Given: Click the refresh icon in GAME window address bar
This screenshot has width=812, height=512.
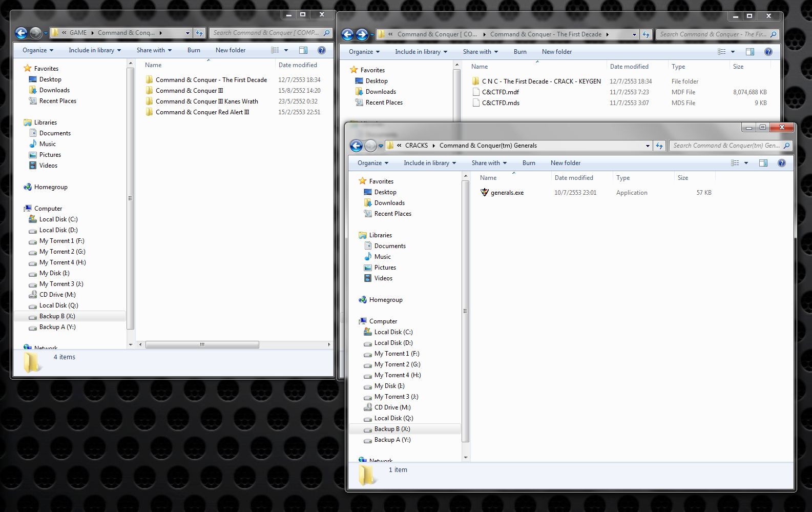Looking at the screenshot, I should (x=199, y=33).
